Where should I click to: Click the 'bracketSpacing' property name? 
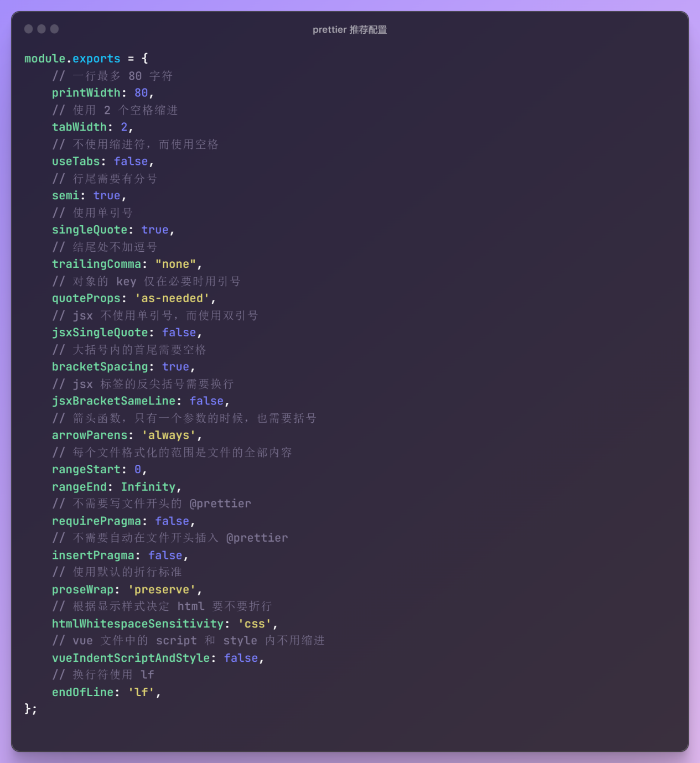pyautogui.click(x=100, y=367)
